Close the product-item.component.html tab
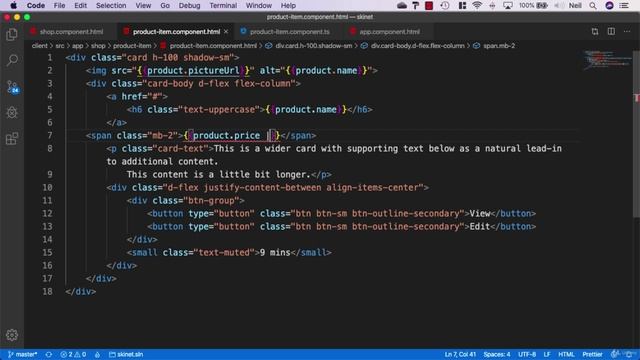Screen dimensions: 640x360 pyautogui.click(x=226, y=31)
